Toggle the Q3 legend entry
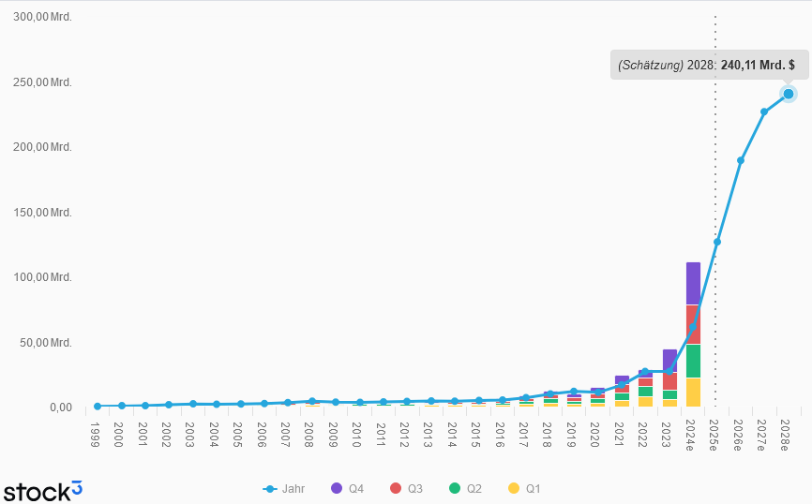This screenshot has width=812, height=504. click(406, 488)
